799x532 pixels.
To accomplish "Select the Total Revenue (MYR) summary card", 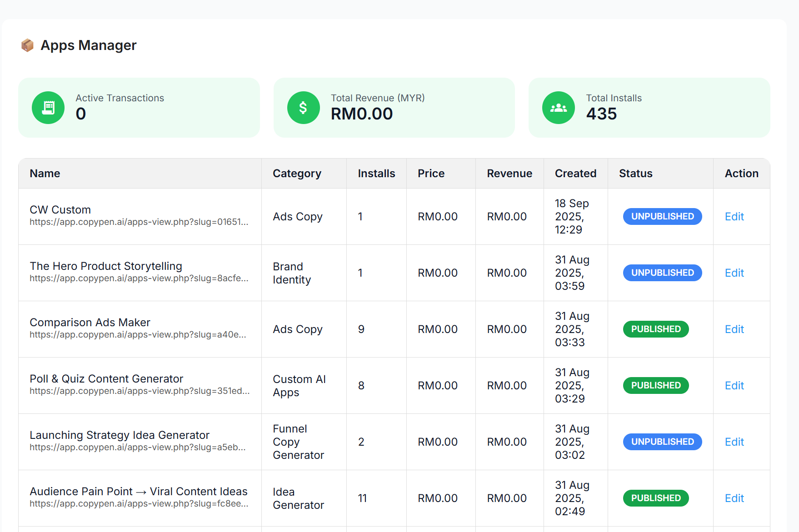I will [394, 108].
